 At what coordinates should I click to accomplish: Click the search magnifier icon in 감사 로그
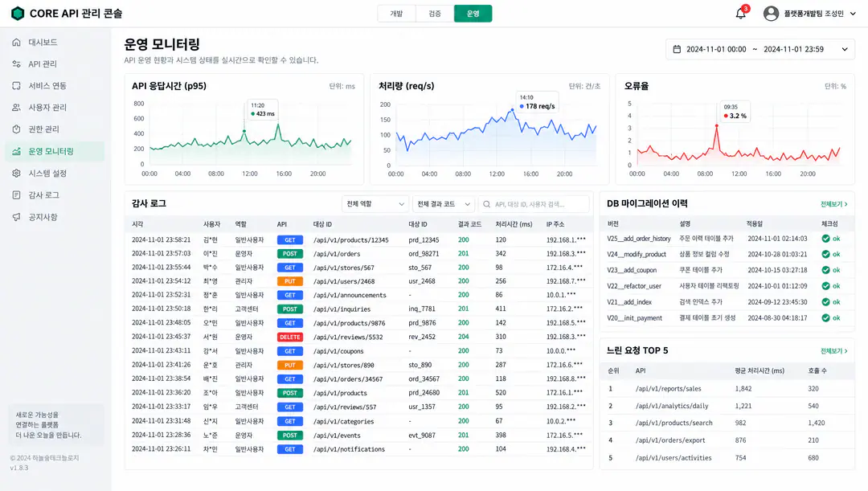tap(486, 204)
